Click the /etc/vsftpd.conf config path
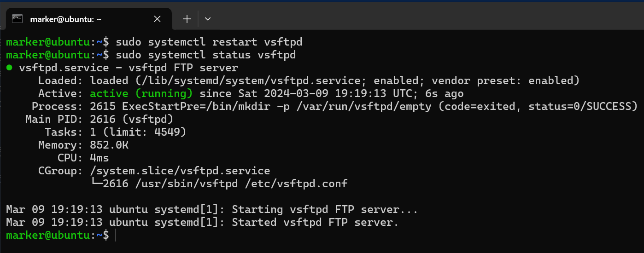 (296, 184)
